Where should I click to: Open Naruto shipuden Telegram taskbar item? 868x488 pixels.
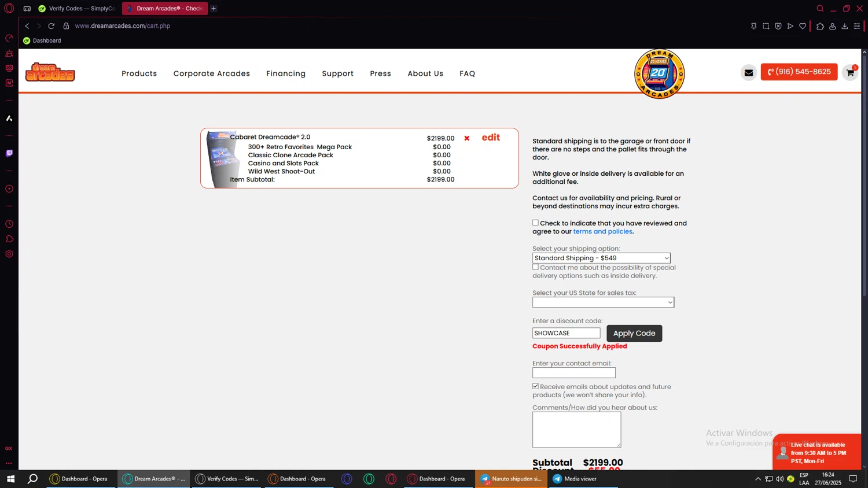(511, 479)
